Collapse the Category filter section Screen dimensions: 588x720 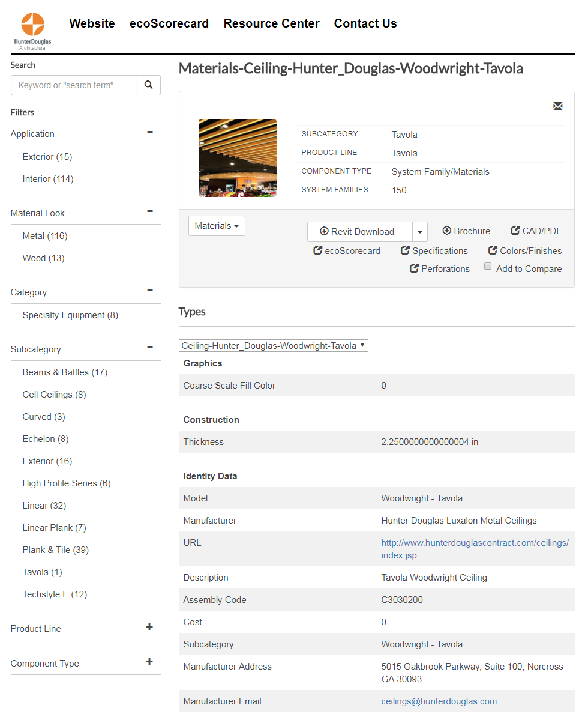(x=150, y=291)
